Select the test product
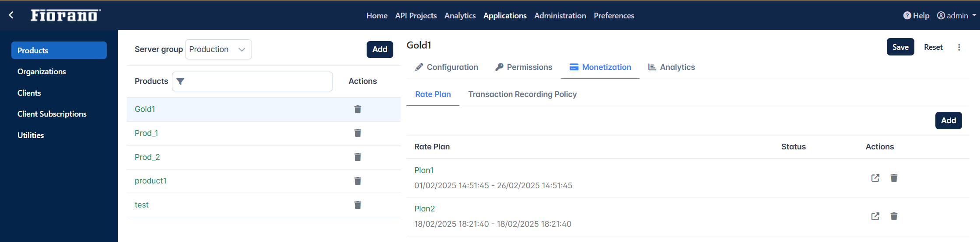 [x=141, y=205]
